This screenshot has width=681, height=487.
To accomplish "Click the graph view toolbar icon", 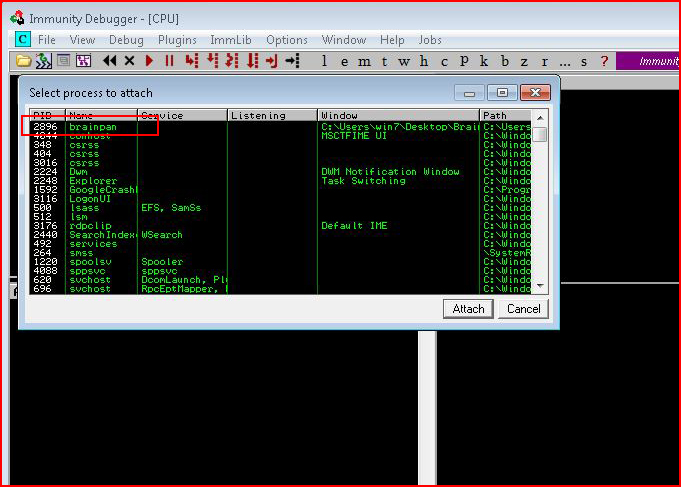I will point(83,61).
